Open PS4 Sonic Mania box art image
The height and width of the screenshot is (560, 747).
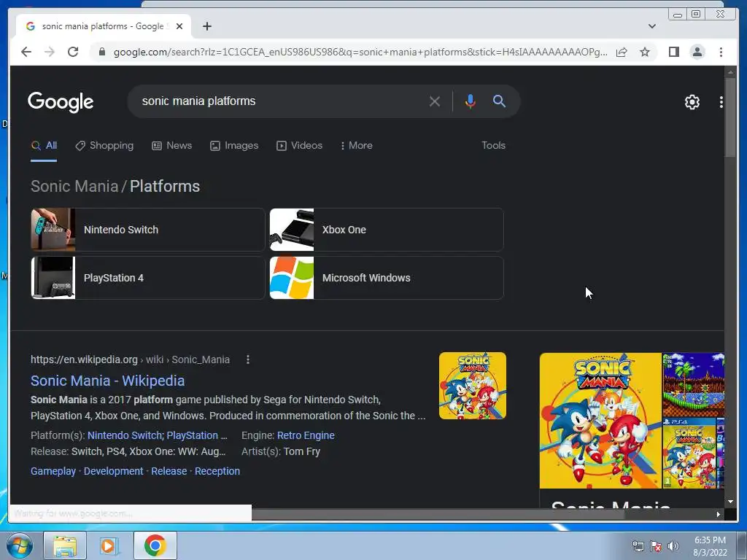click(689, 454)
